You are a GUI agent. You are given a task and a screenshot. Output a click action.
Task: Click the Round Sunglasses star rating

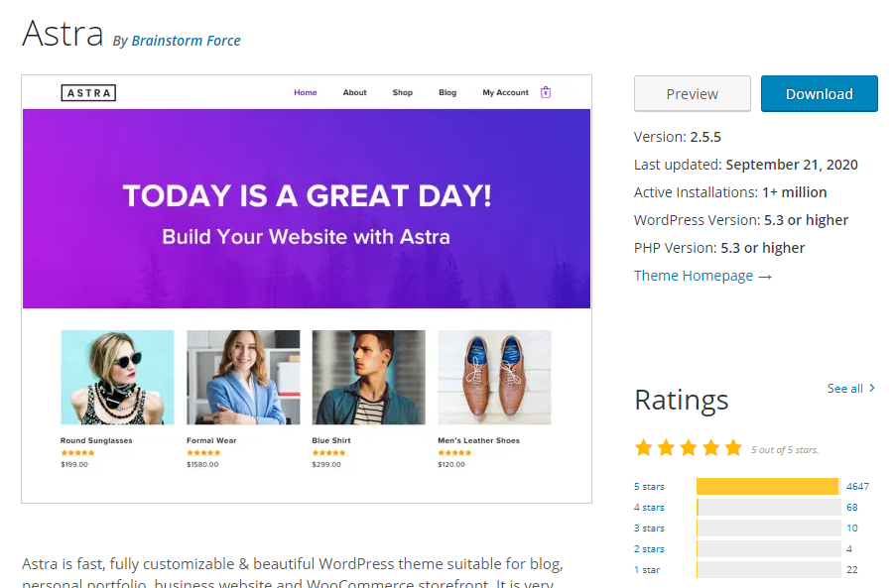77,453
